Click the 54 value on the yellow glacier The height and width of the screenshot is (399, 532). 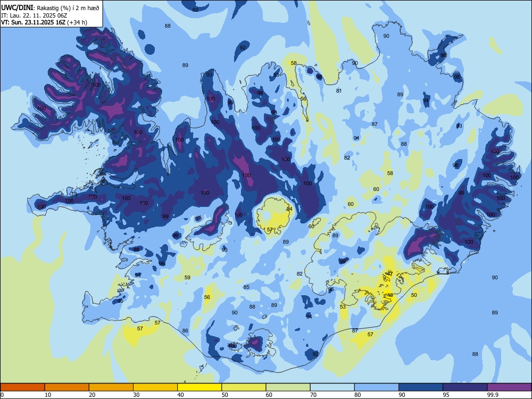coord(289,209)
